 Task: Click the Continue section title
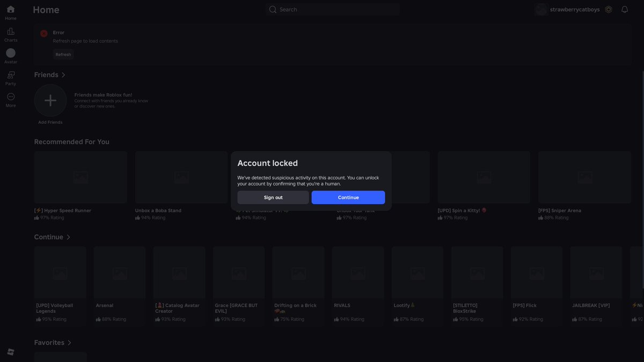click(49, 237)
